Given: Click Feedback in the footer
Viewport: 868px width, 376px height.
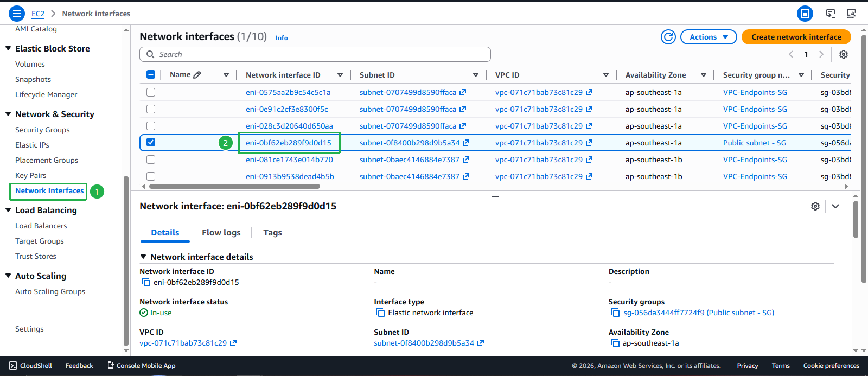Looking at the screenshot, I should 79,366.
